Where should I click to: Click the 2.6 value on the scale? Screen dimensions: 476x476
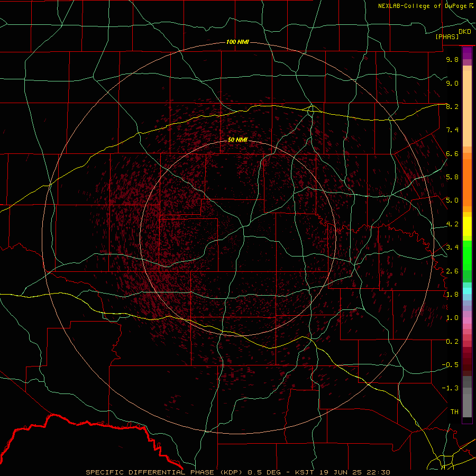coord(452,271)
